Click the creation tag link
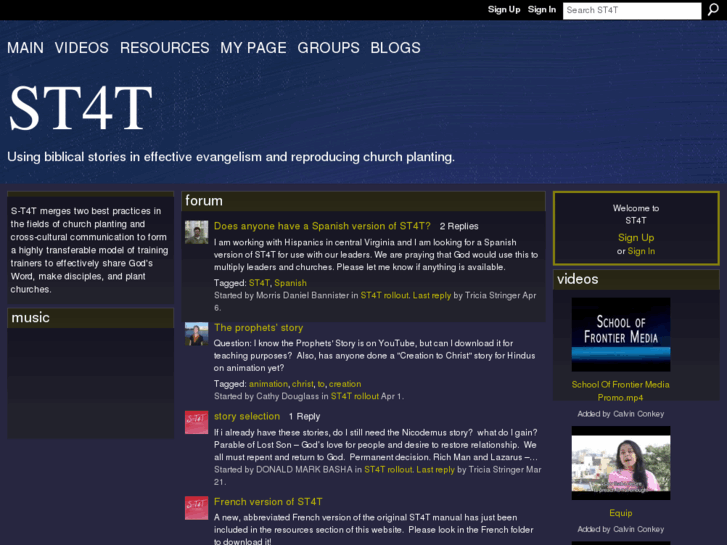 tap(345, 384)
